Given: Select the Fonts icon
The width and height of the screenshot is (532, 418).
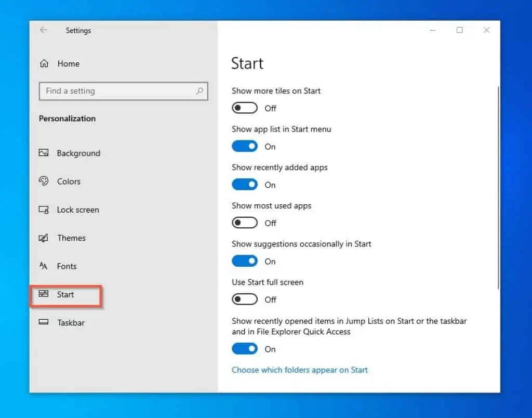Looking at the screenshot, I should click(44, 266).
